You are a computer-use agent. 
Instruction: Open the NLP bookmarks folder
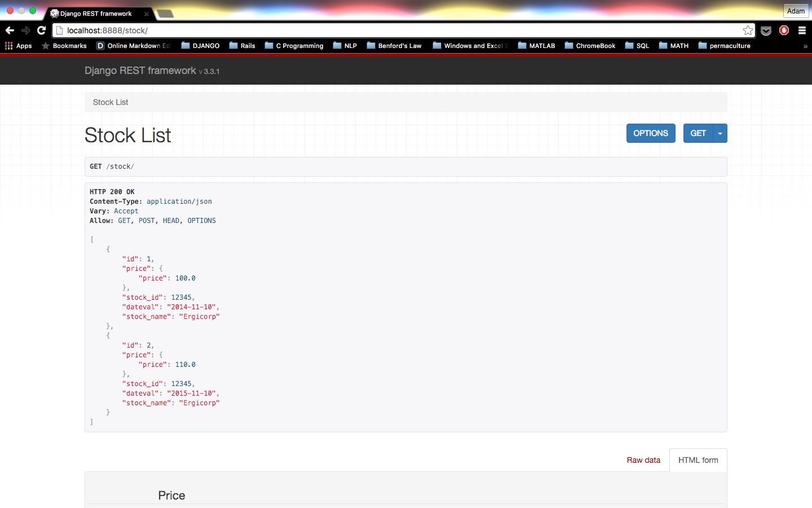tap(345, 46)
